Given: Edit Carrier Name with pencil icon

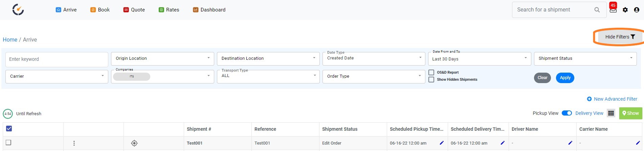Looking at the screenshot, I should click(x=638, y=143).
